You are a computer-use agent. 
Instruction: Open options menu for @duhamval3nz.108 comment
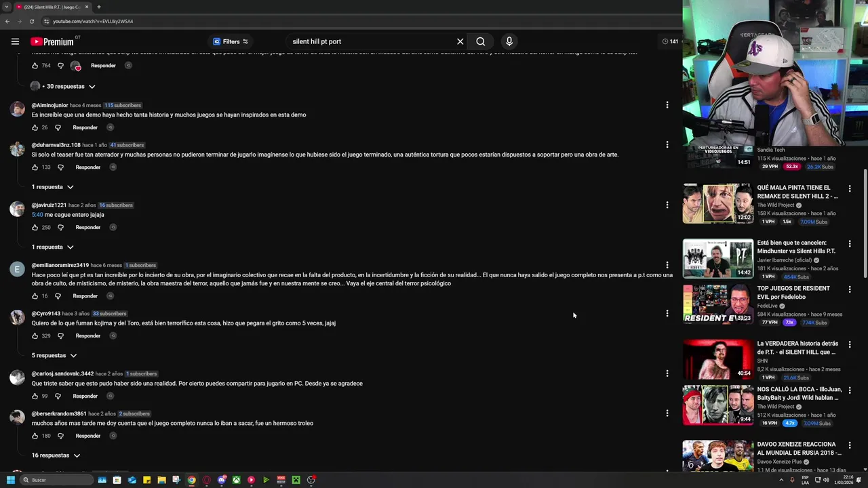pos(667,144)
